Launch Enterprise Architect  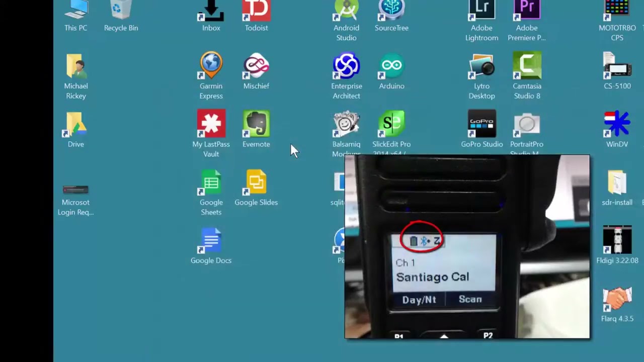[x=346, y=76]
